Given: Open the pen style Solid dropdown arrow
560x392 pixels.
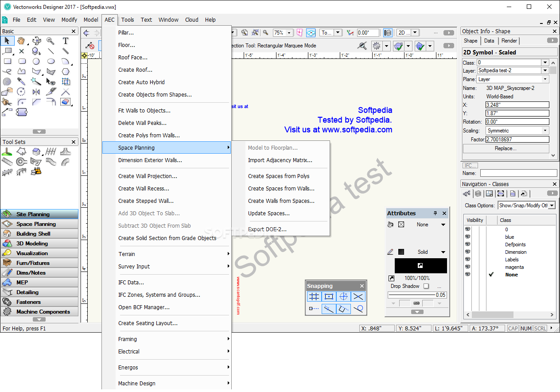Looking at the screenshot, I should 443,252.
